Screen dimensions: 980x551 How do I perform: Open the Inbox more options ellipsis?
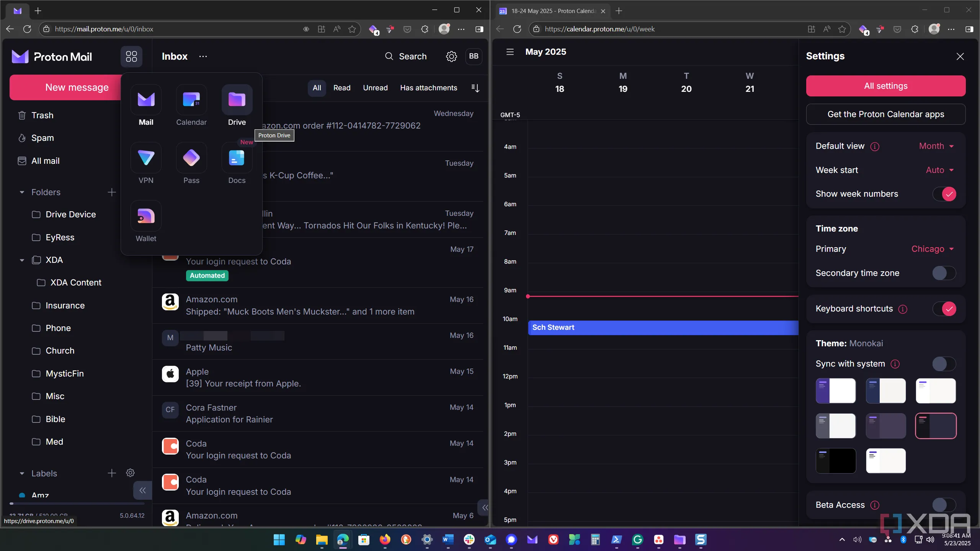click(x=203, y=56)
